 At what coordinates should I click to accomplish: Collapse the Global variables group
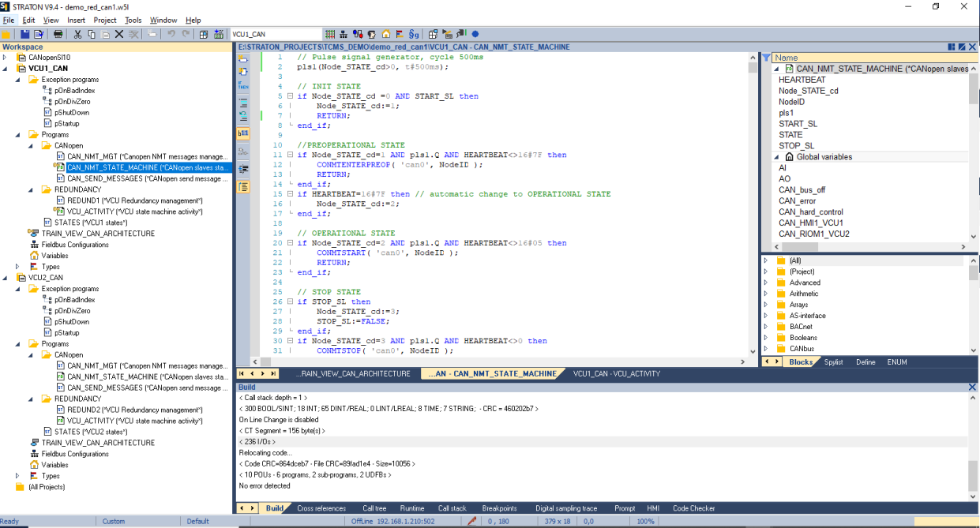[776, 157]
